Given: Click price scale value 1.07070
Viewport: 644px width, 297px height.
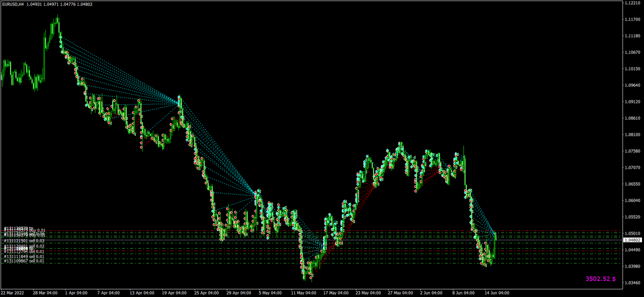Looking at the screenshot, I should 633,167.
